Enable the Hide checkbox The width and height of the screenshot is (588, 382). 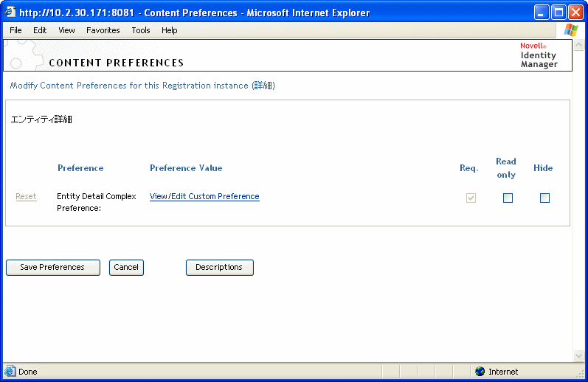tap(544, 198)
